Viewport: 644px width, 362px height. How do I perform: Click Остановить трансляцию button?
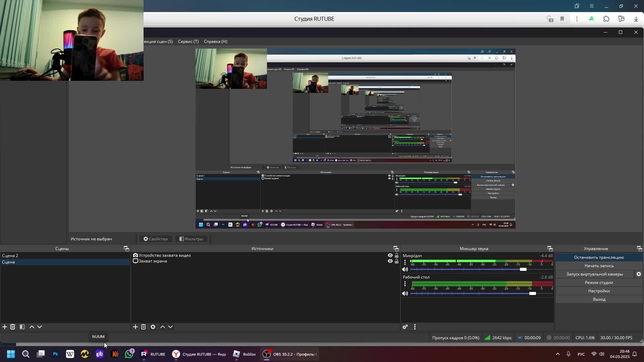599,257
